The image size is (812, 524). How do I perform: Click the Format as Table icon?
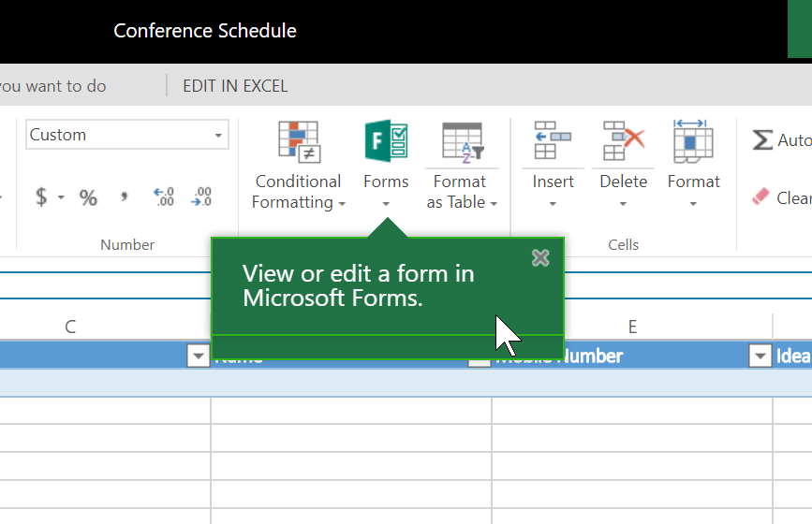pyautogui.click(x=463, y=142)
